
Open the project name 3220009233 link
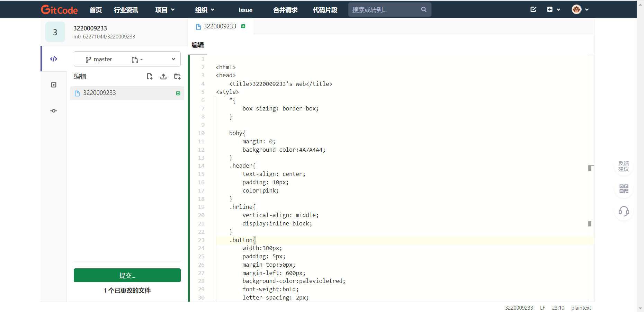pyautogui.click(x=90, y=28)
